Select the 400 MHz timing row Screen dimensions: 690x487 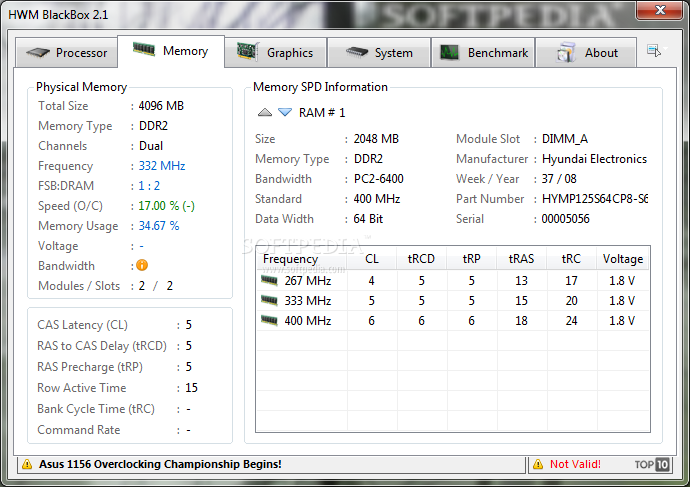(453, 320)
